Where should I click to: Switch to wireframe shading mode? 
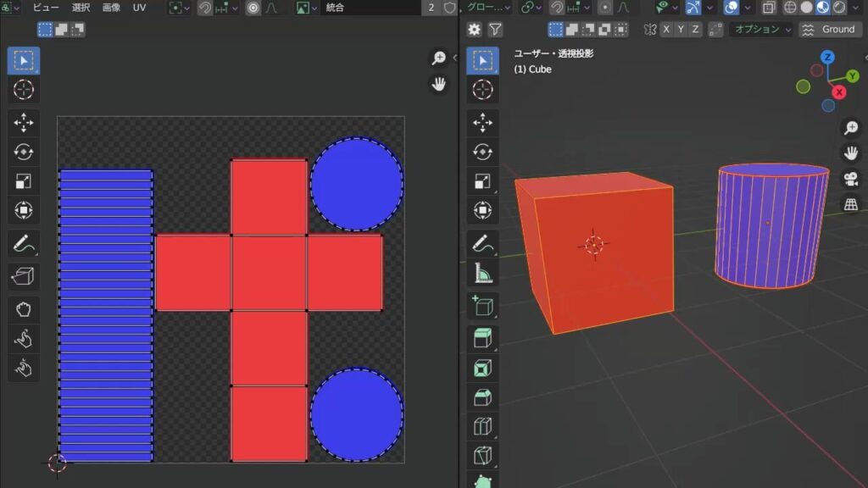pyautogui.click(x=790, y=8)
